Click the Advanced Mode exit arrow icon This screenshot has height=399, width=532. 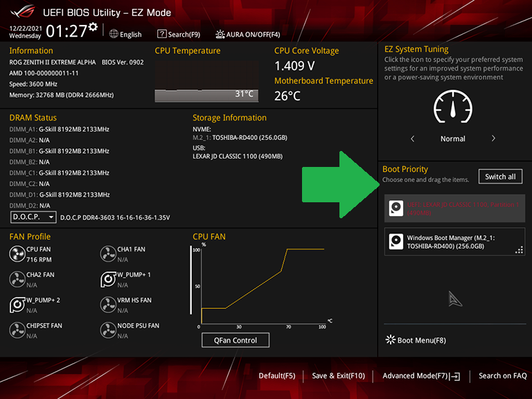tap(454, 376)
